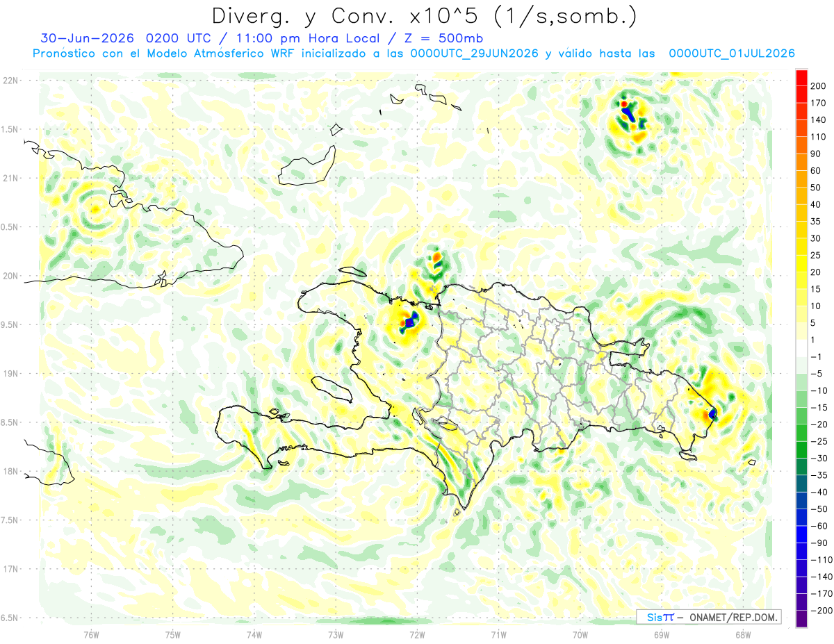Click longitude axis label '68W'
Image resolution: width=834 pixels, height=644 pixels.
pos(743,634)
